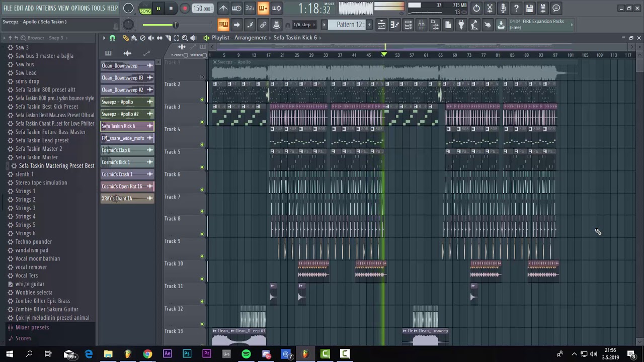Toggle the playlist magnet snap icon
The image size is (644, 362).
coord(112,38)
